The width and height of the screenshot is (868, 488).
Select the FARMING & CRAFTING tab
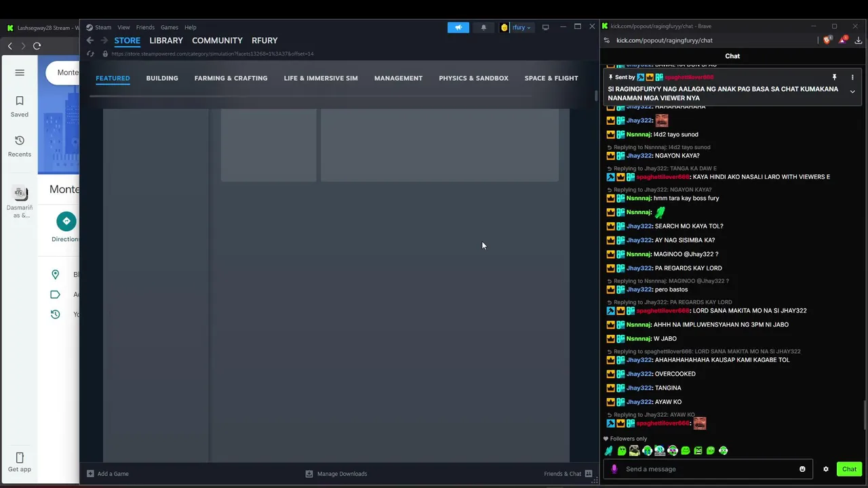point(231,78)
